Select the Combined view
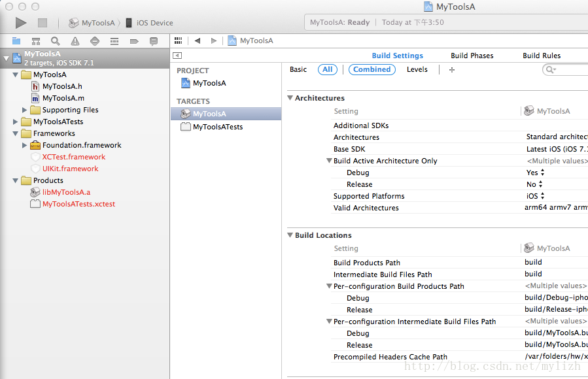Viewport: 588px width, 379px height. pyautogui.click(x=372, y=69)
